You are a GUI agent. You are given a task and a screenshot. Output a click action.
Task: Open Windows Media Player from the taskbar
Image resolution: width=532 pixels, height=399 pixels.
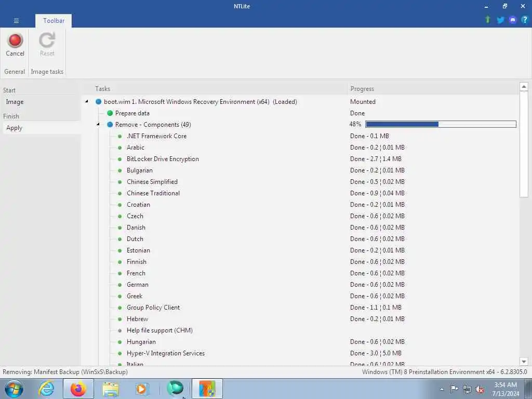point(141,389)
